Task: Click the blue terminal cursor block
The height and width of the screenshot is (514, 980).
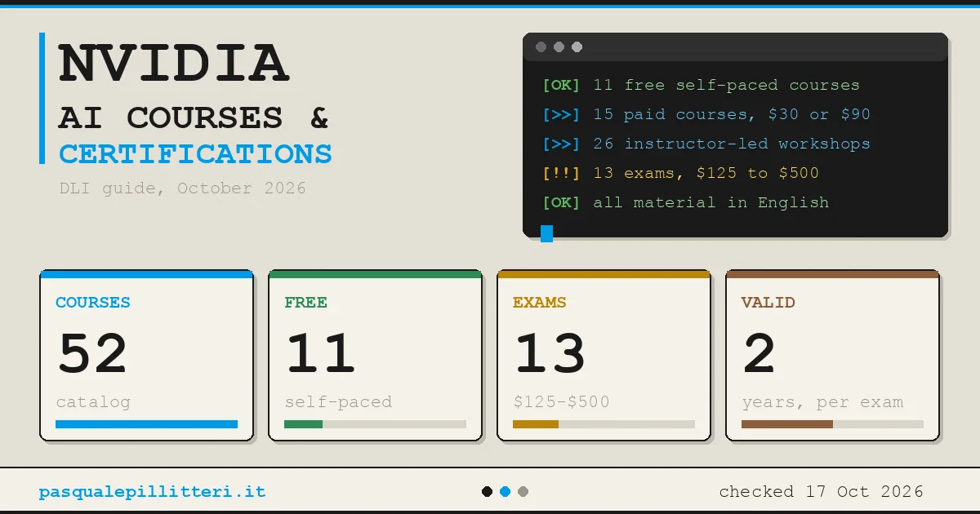Action: [x=546, y=233]
